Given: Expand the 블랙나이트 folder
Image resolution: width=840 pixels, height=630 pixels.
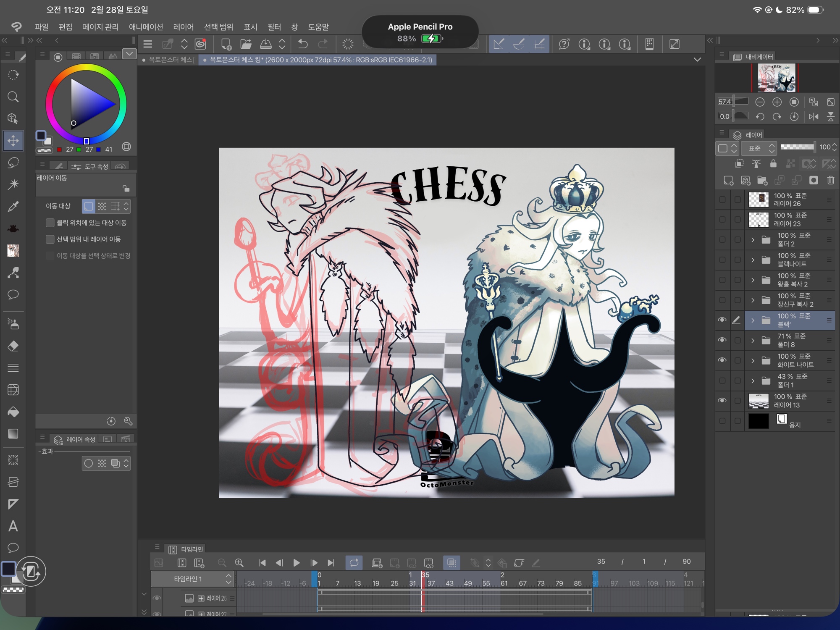Looking at the screenshot, I should pos(753,260).
